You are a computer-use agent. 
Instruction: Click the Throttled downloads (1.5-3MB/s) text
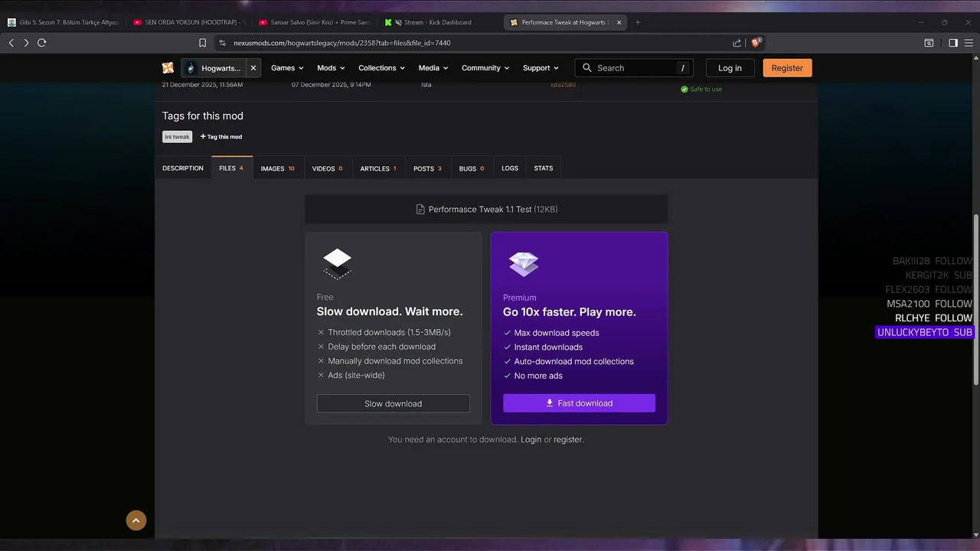tap(389, 333)
